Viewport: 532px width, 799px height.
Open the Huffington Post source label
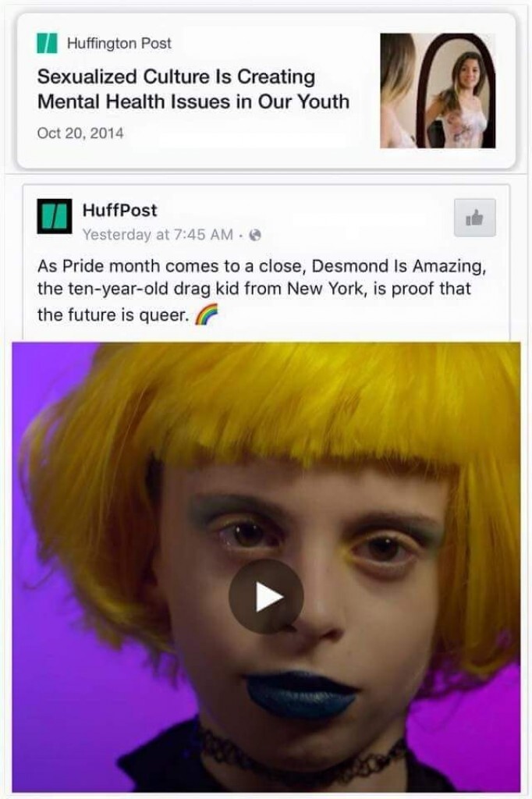pyautogui.click(x=119, y=44)
